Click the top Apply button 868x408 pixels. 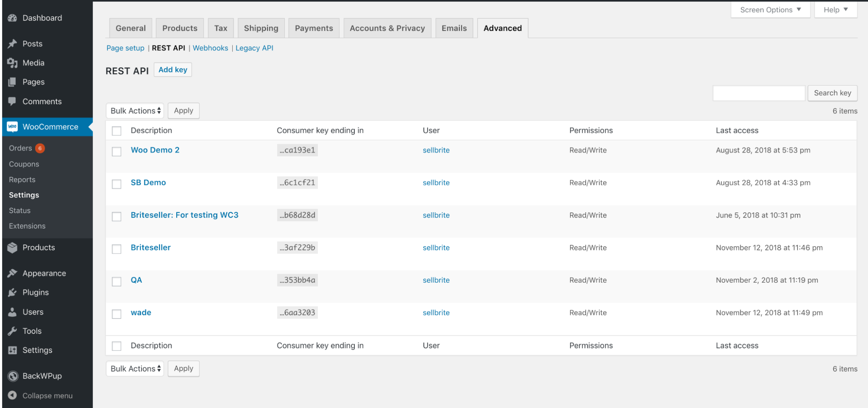(184, 111)
